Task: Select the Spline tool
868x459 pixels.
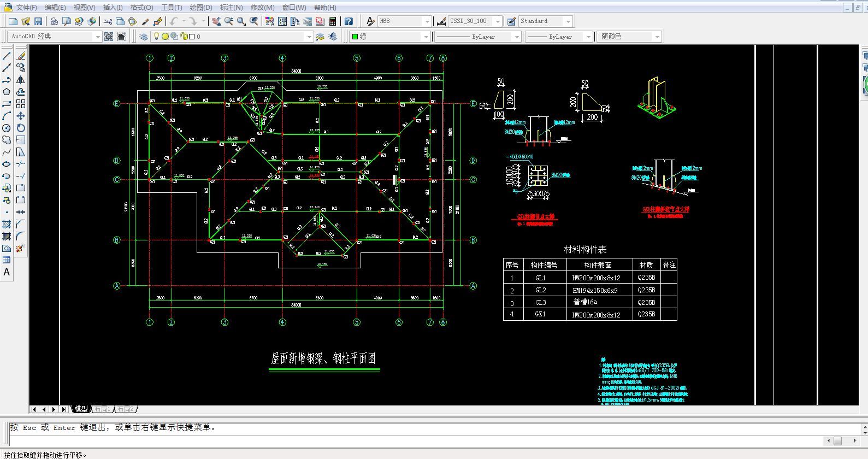Action: click(7, 152)
